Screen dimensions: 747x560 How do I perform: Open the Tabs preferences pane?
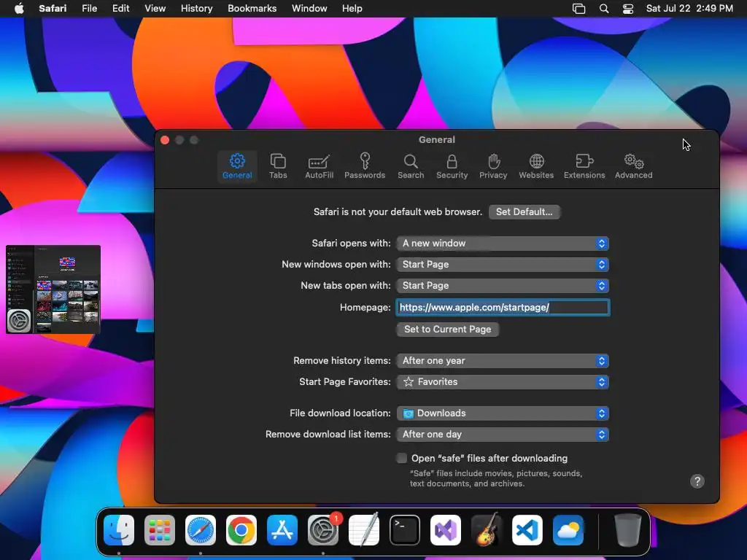click(278, 166)
